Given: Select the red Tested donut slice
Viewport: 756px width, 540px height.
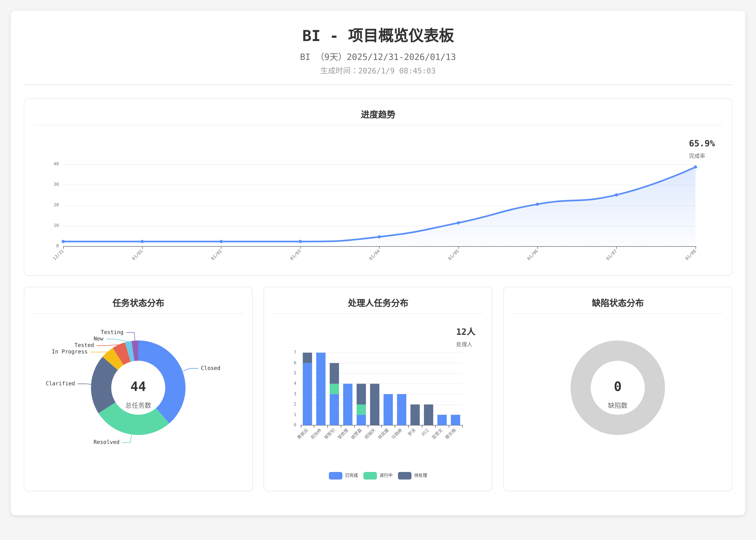Looking at the screenshot, I should [122, 353].
